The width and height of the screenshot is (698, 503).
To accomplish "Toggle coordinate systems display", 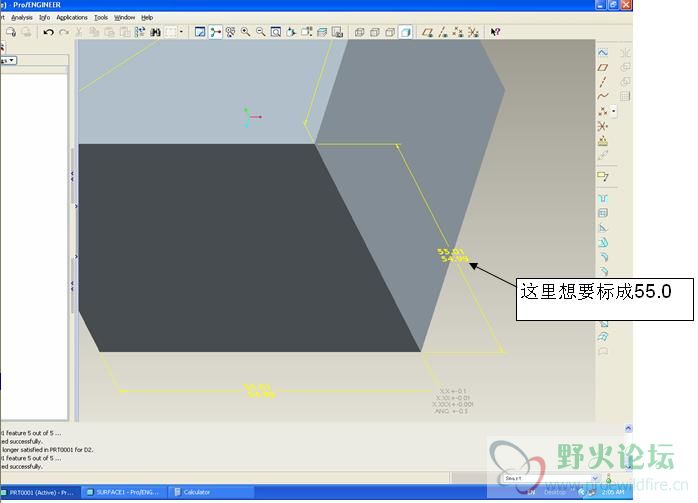I will tap(473, 32).
